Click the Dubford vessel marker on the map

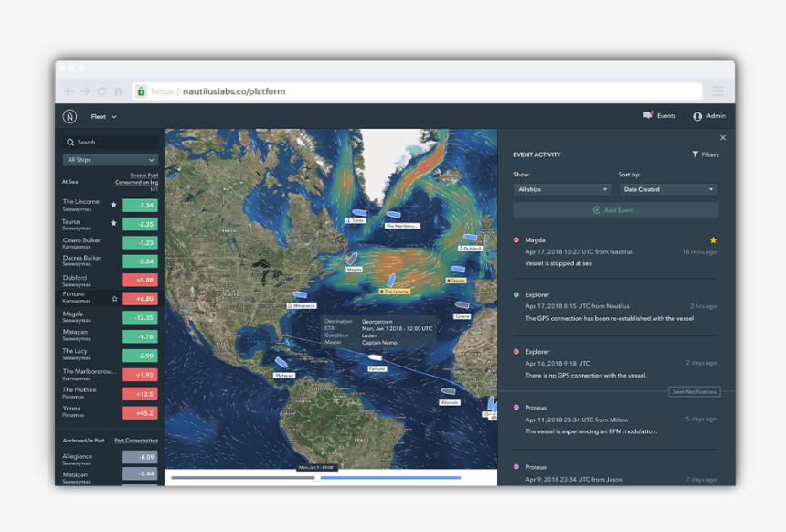pos(468,249)
